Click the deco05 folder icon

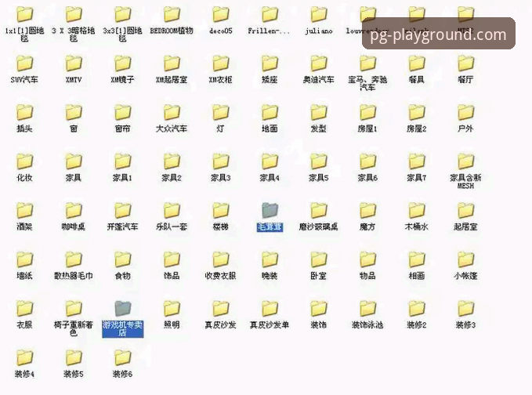point(220,15)
